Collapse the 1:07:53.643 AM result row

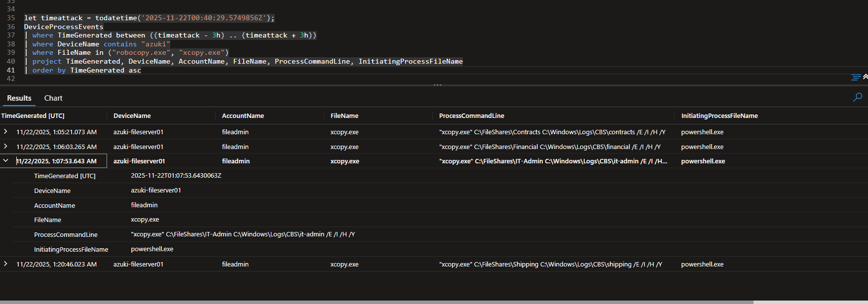point(5,160)
